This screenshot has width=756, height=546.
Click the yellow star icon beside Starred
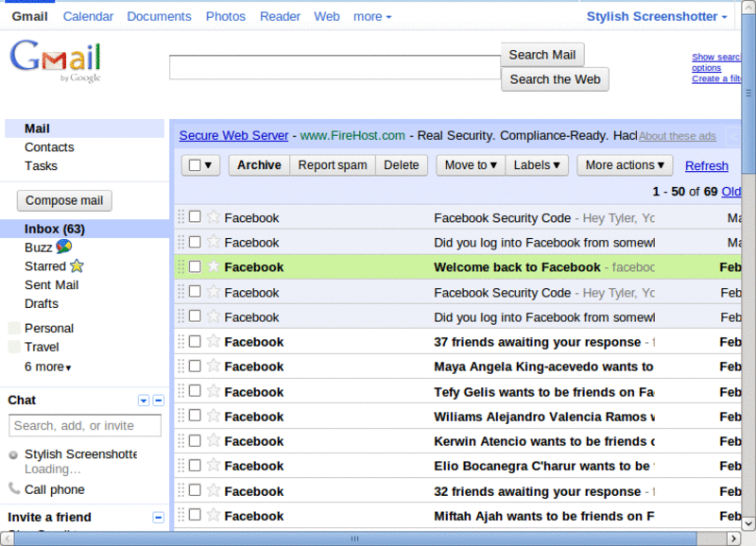pyautogui.click(x=77, y=265)
